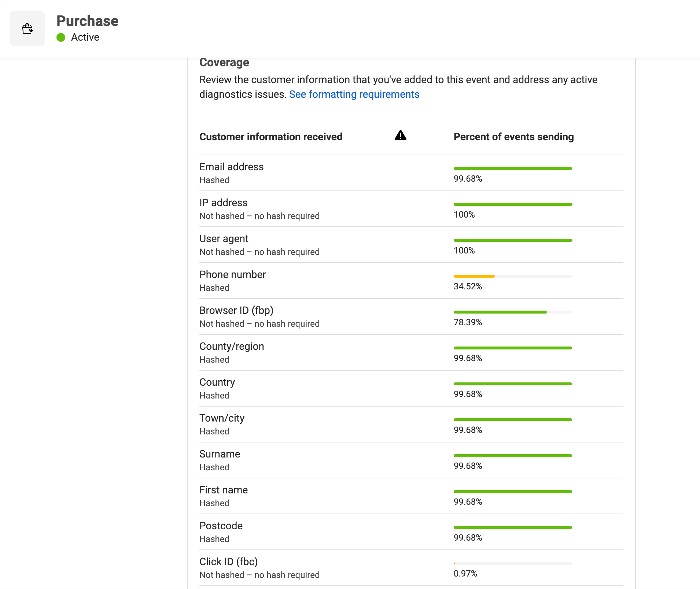The width and height of the screenshot is (700, 589).
Task: Select the IP address row label
Action: coord(223,203)
